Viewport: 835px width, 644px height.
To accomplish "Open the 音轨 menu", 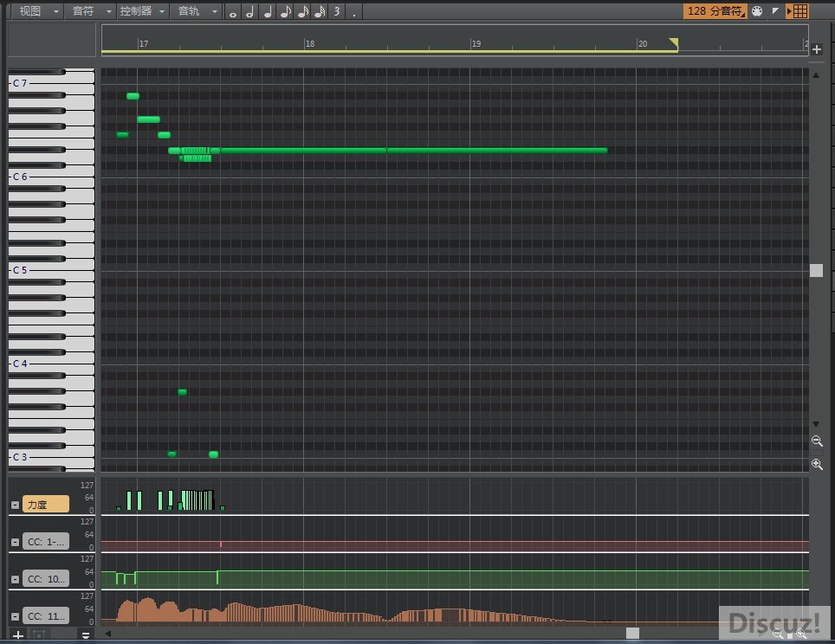I will pyautogui.click(x=189, y=11).
